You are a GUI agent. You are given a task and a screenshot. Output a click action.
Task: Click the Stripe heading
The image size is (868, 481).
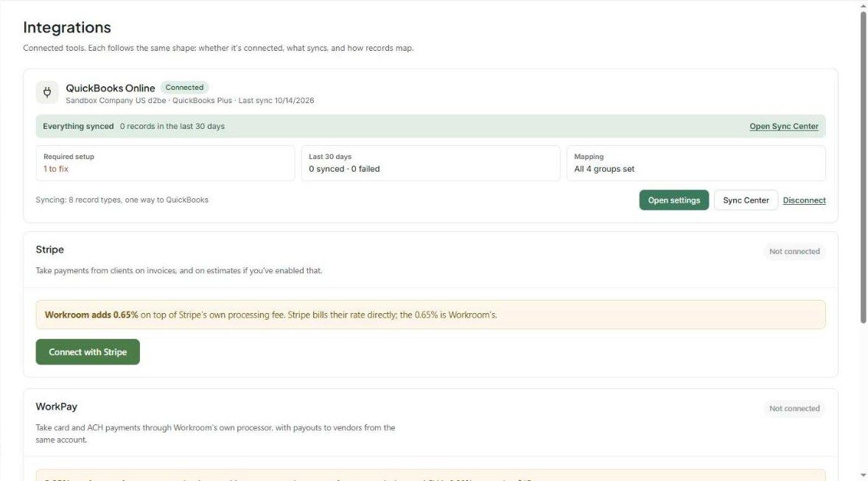[x=50, y=250]
